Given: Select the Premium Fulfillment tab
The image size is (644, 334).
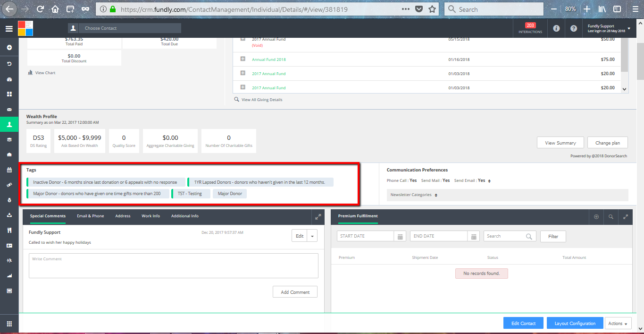Looking at the screenshot, I should [358, 216].
